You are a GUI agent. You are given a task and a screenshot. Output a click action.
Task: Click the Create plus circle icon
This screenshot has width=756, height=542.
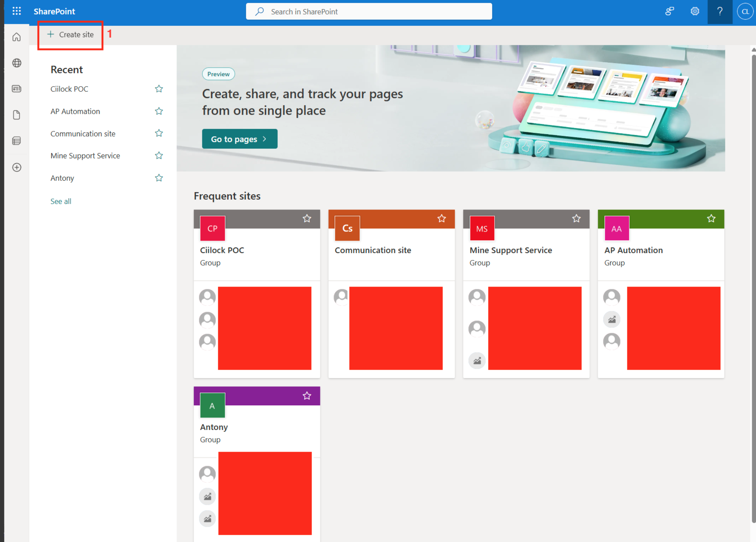pyautogui.click(x=17, y=167)
